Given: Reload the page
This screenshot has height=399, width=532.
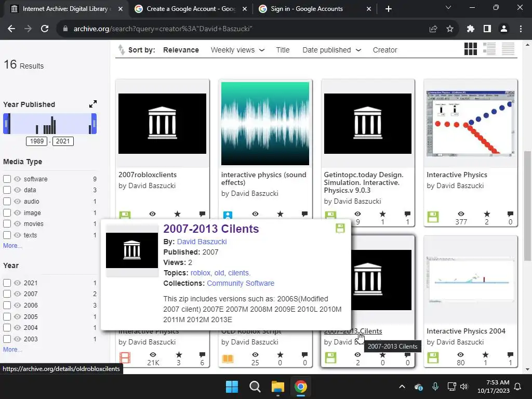Looking at the screenshot, I should click(45, 29).
